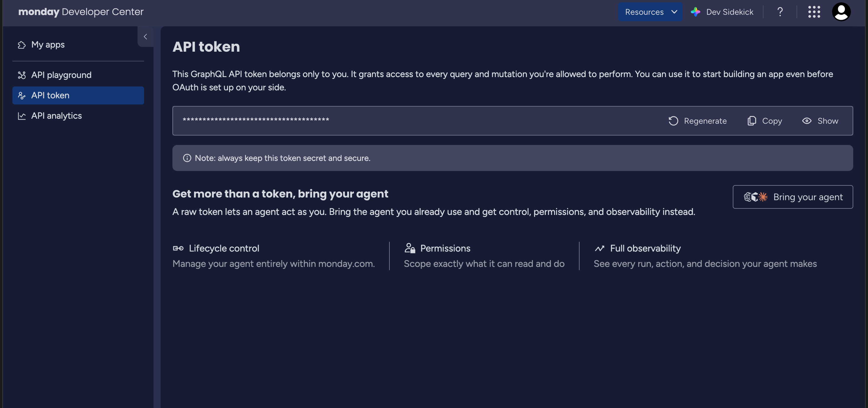Screen dimensions: 868x408
Task: Click the Dev Sidekick sparkle icon
Action: click(696, 12)
